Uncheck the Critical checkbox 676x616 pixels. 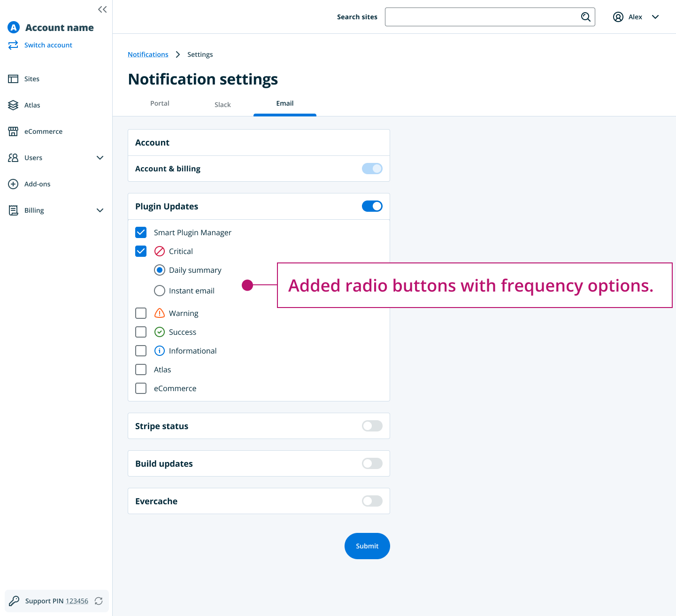pyautogui.click(x=141, y=251)
